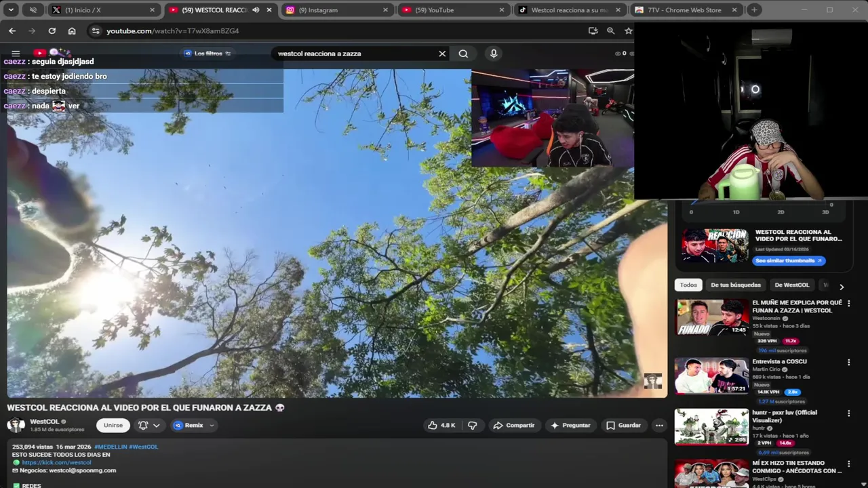Open WestCOL channel avatar

coord(16,425)
